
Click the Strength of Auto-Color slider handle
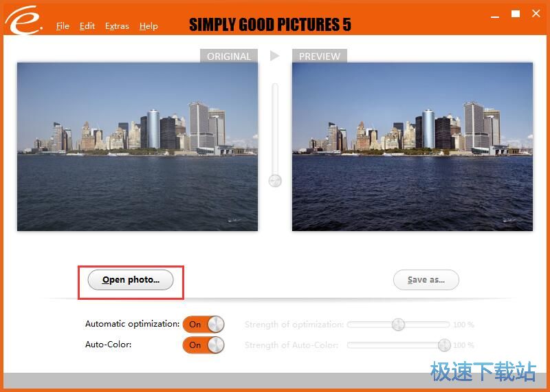(444, 345)
